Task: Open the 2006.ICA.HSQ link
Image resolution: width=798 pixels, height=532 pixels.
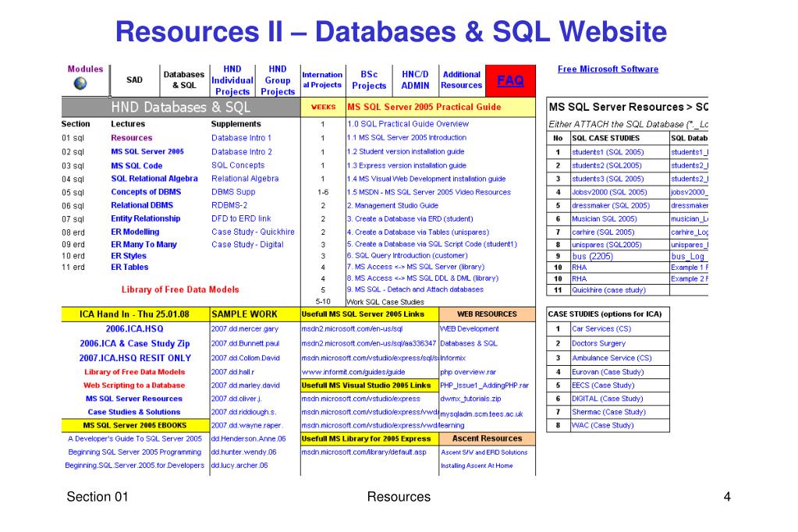Action: 134,329
